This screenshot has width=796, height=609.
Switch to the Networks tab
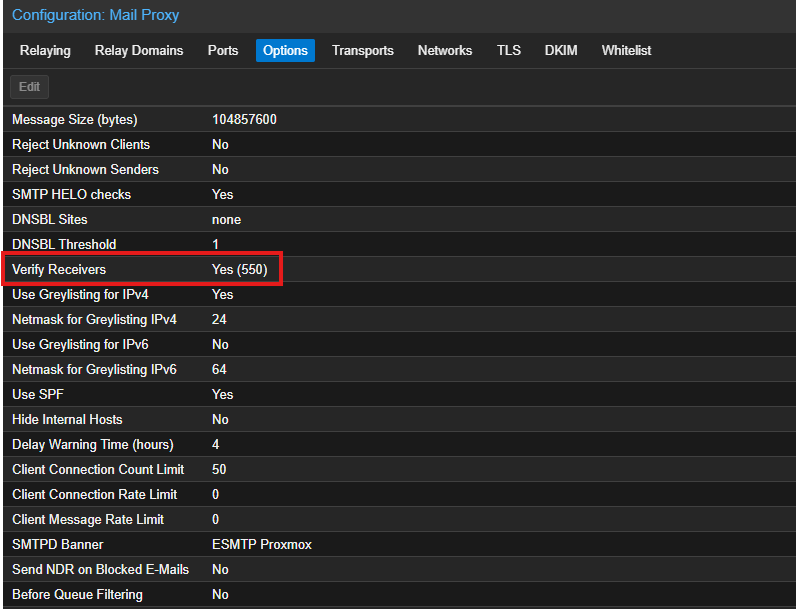(445, 50)
